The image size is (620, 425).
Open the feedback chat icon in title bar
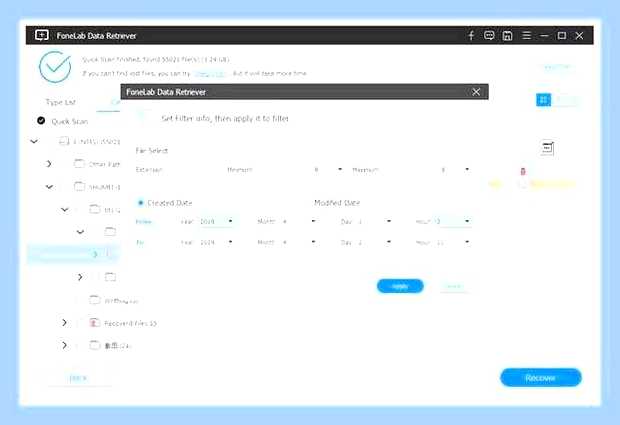pos(489,36)
